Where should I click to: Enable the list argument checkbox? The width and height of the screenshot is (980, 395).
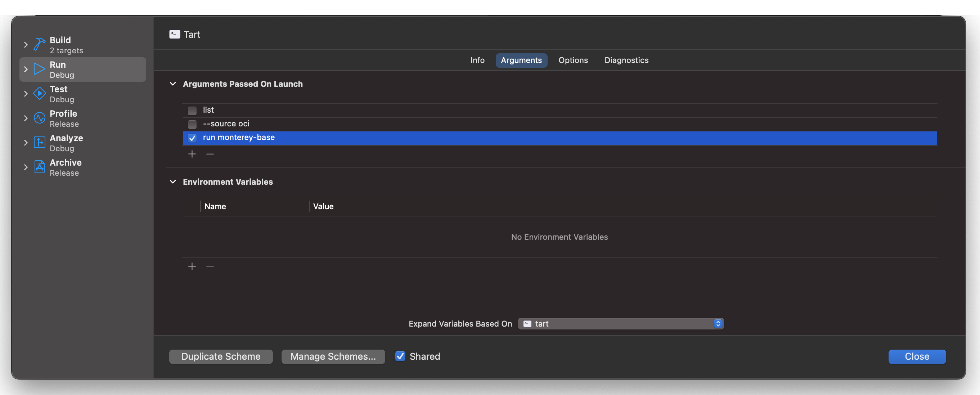click(x=192, y=111)
